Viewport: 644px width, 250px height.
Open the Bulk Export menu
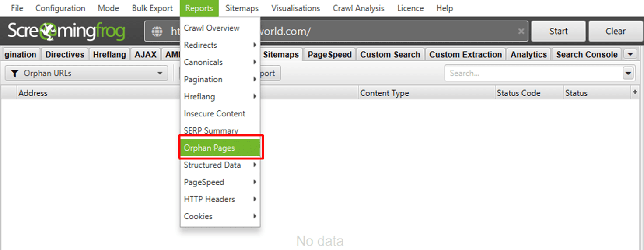point(152,8)
